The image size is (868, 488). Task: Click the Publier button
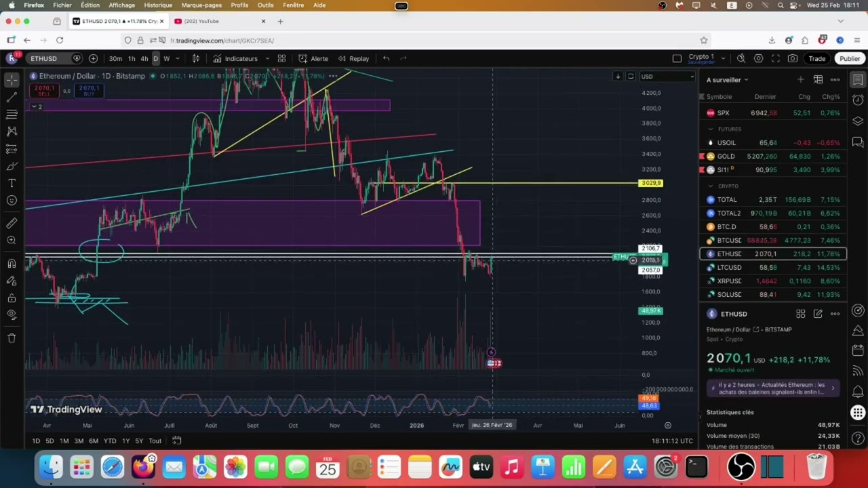[x=850, y=58]
